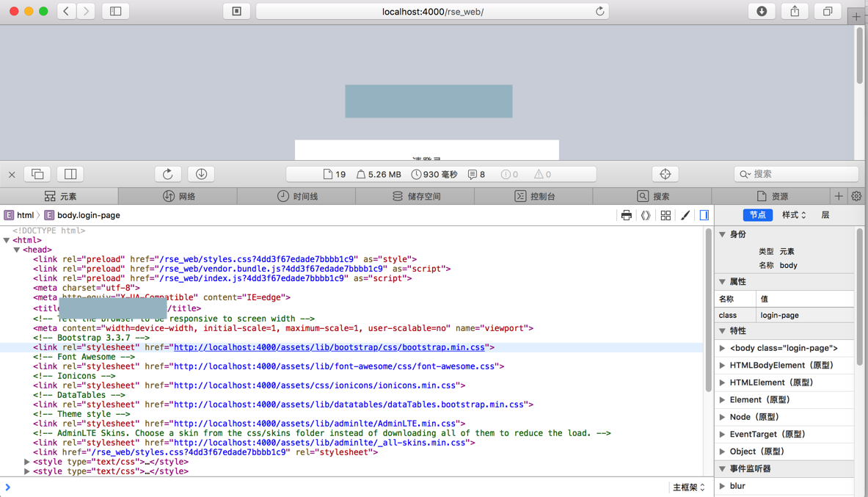Select body.login-page in breadcrumb path
Viewport: 868px width, 497px height.
coord(82,215)
